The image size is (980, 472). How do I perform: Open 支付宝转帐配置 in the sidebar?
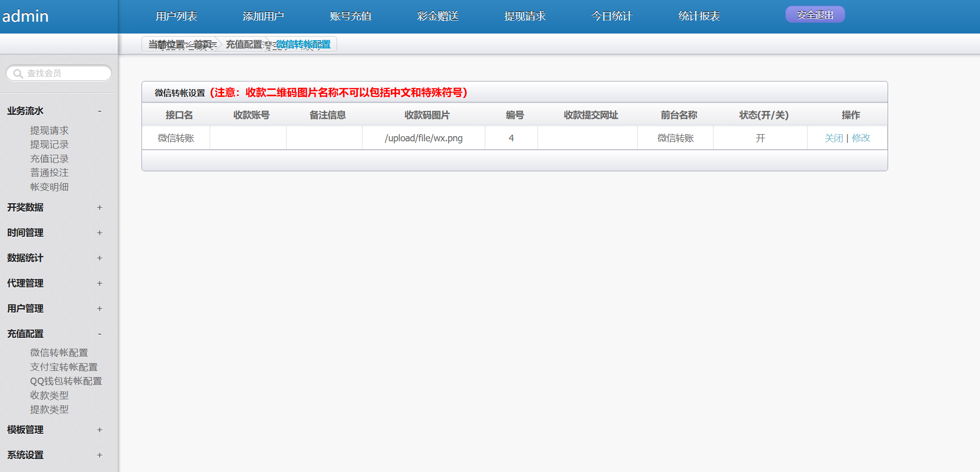click(x=64, y=367)
